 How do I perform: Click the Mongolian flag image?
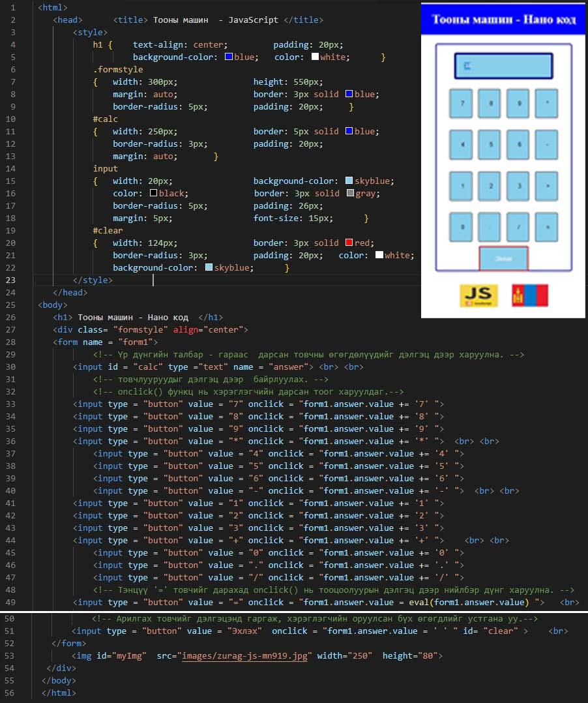click(x=529, y=295)
